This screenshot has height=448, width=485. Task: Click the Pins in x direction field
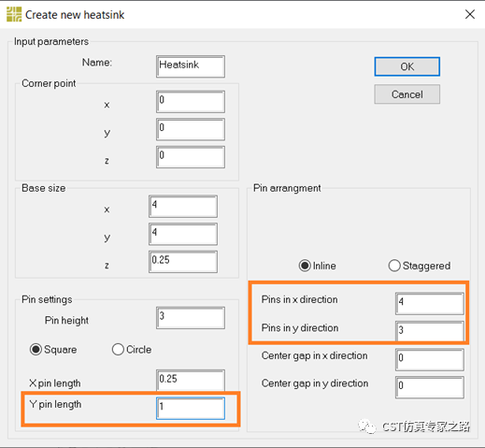point(430,303)
